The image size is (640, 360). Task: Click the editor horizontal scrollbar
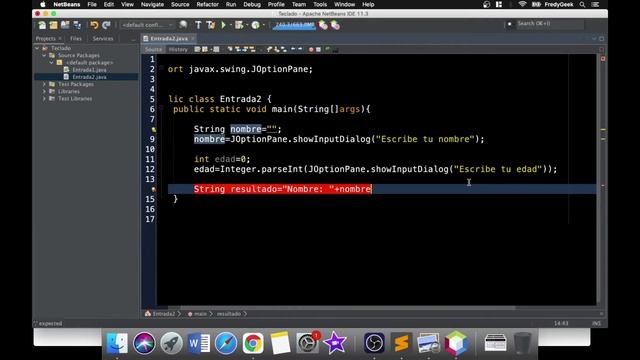(x=347, y=308)
